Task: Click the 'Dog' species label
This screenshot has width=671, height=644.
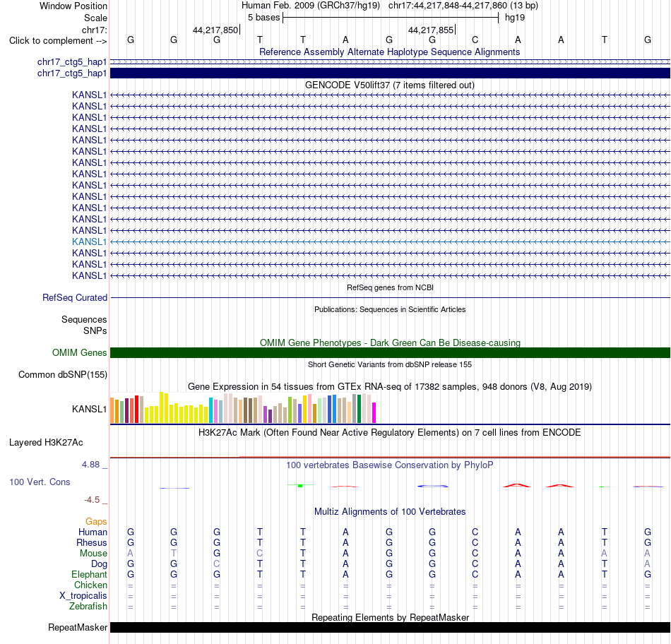Action: [99, 564]
